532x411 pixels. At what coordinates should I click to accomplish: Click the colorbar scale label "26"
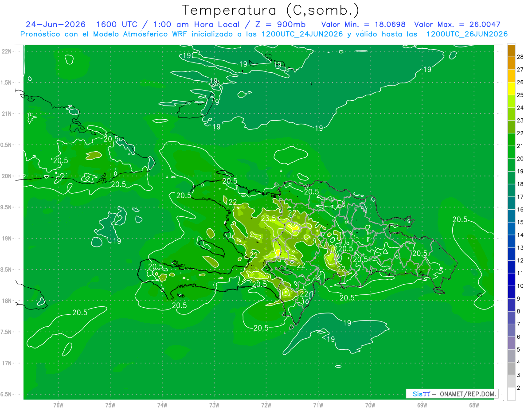520,82
